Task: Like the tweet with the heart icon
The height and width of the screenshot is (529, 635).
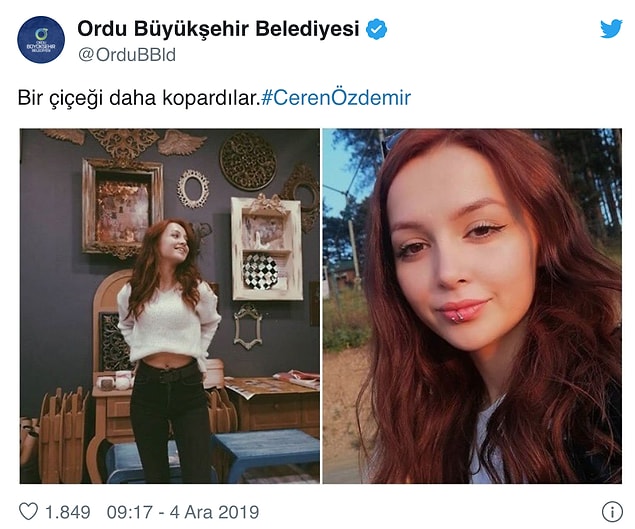Action: tap(28, 512)
